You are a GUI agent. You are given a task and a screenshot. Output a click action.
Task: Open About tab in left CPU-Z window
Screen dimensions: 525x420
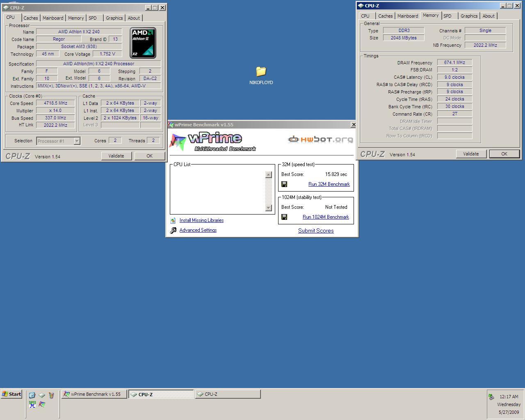pyautogui.click(x=134, y=18)
